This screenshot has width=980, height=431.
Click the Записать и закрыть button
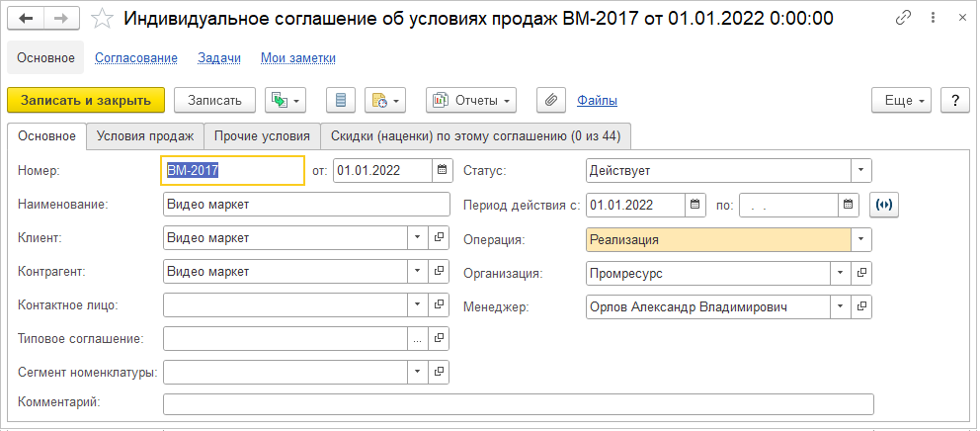click(x=86, y=100)
